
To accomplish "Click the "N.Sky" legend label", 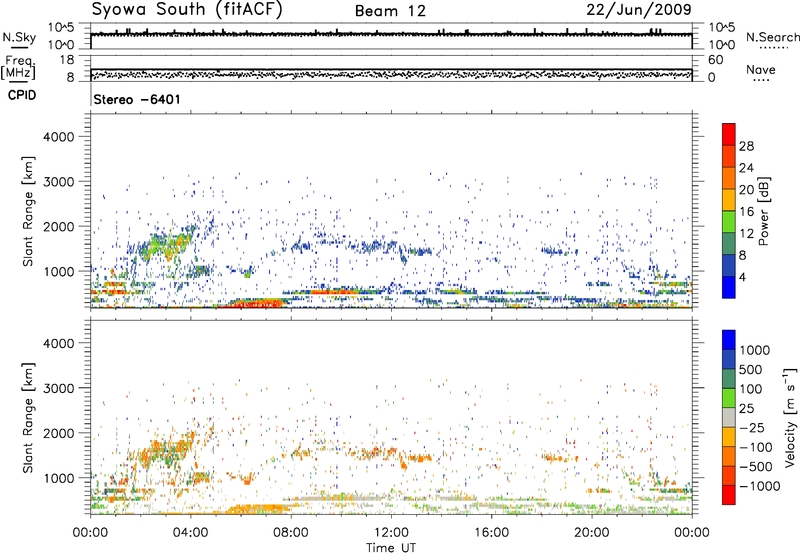I will pyautogui.click(x=19, y=37).
